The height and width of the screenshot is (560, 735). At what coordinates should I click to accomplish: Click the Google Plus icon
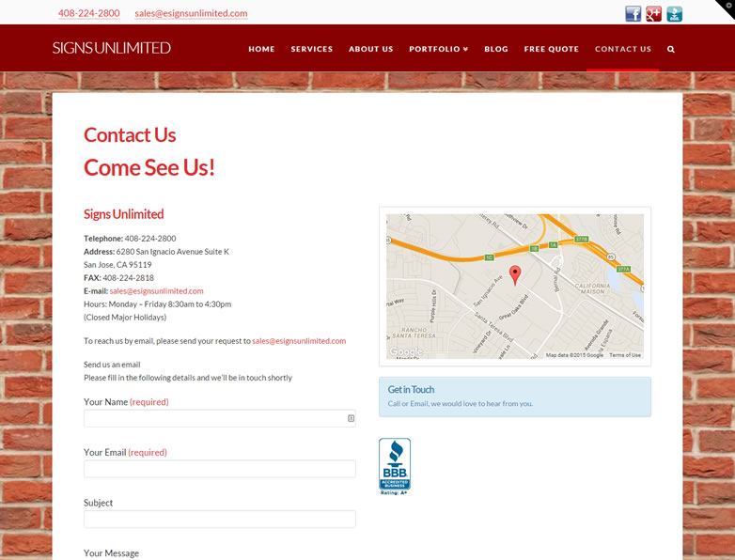pos(653,13)
